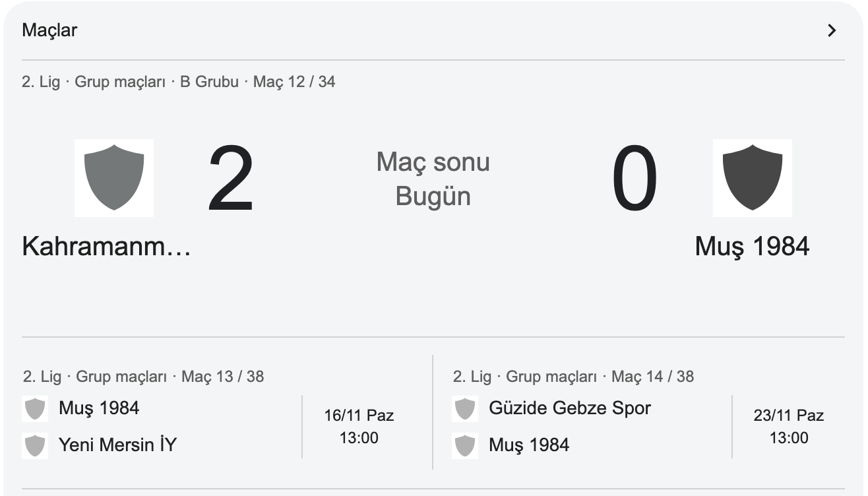This screenshot has height=496, width=868.
Task: Click Muş 1984 shield in Maç 14 fixture
Action: [x=465, y=446]
